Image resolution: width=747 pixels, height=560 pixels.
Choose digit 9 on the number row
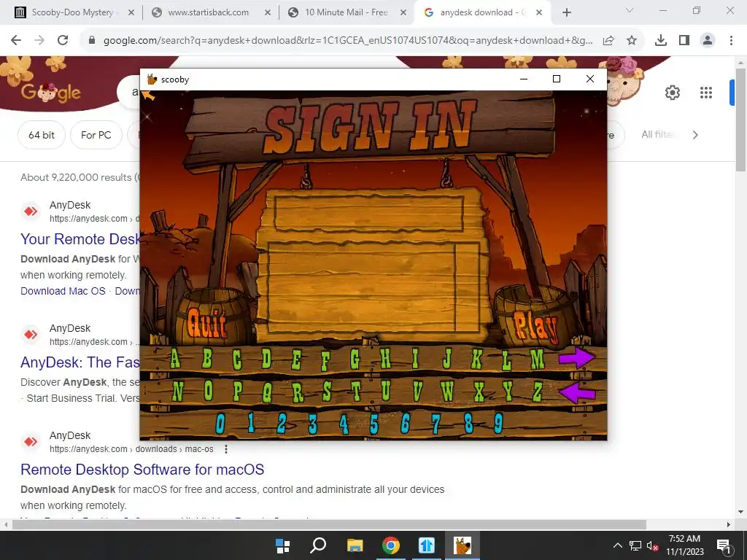(x=498, y=424)
